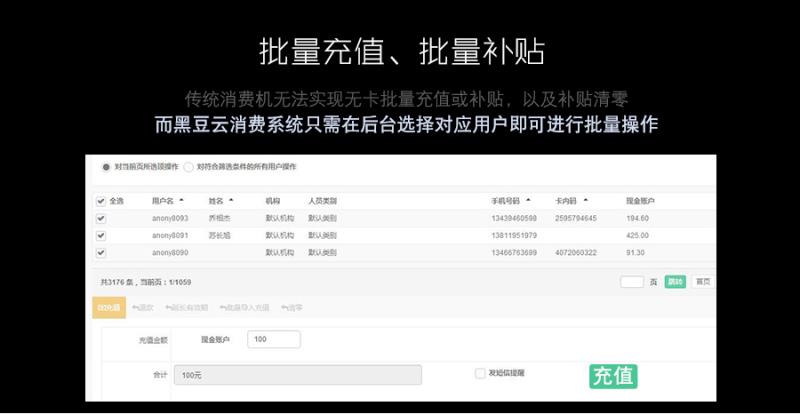This screenshot has width=800, height=414.
Task: Enable the 发短信提醒 SMS reminder checkbox
Action: (x=480, y=373)
